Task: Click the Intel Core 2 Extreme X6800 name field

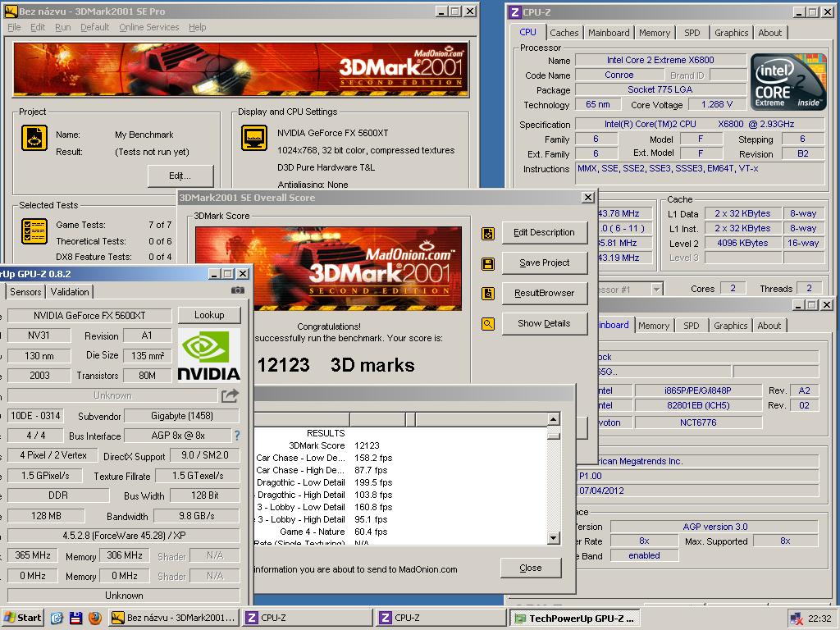Action: (660, 60)
